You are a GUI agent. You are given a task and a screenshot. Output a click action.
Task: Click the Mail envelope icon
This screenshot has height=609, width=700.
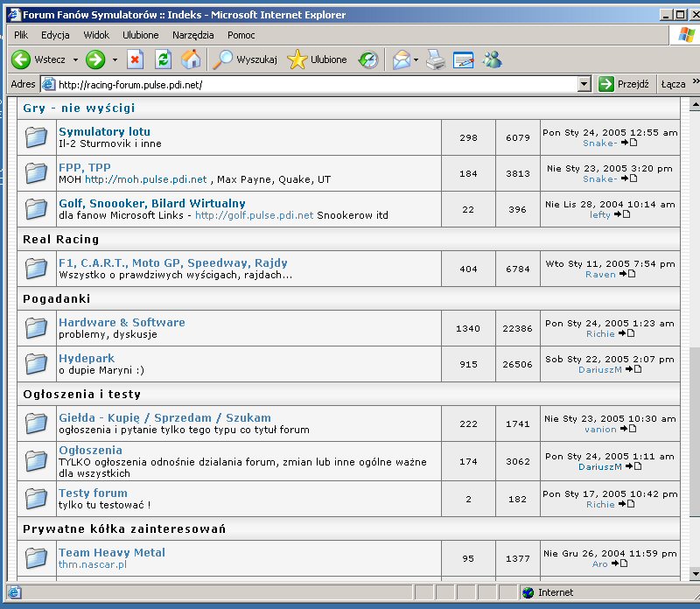coord(402,59)
